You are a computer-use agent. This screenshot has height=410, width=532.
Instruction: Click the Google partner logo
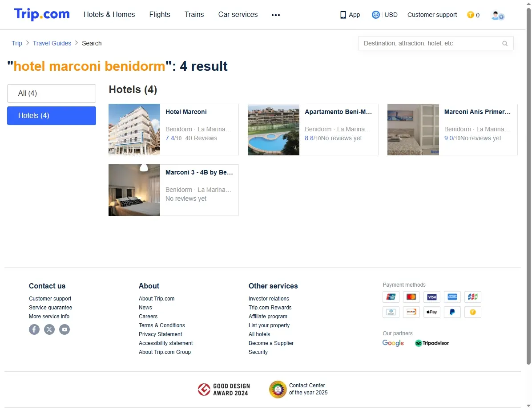393,343
